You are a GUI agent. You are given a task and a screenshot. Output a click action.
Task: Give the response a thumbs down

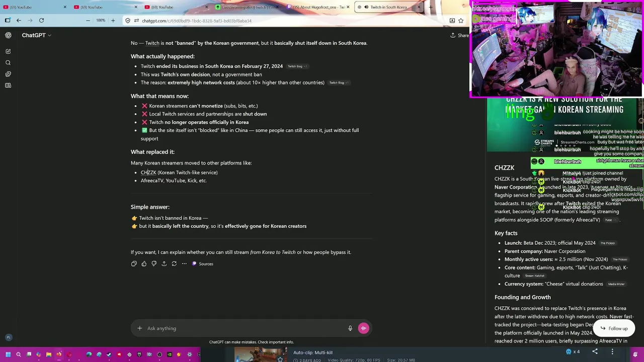pyautogui.click(x=154, y=264)
